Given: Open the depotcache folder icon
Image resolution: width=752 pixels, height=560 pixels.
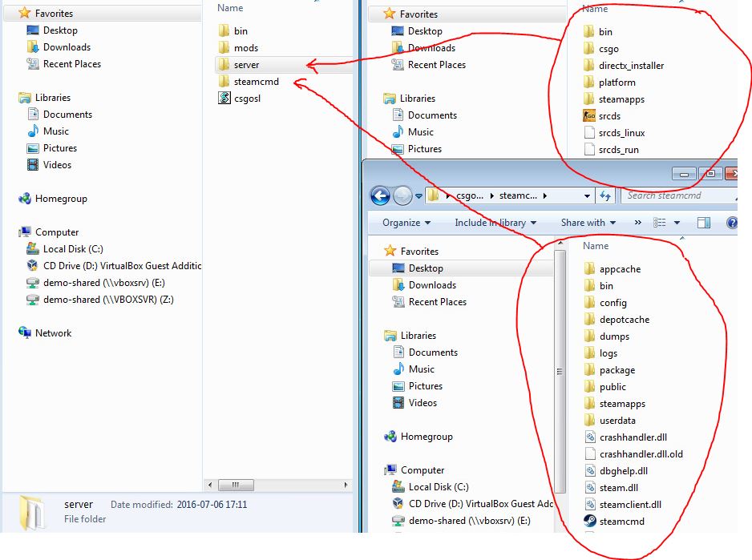Looking at the screenshot, I should [590, 320].
